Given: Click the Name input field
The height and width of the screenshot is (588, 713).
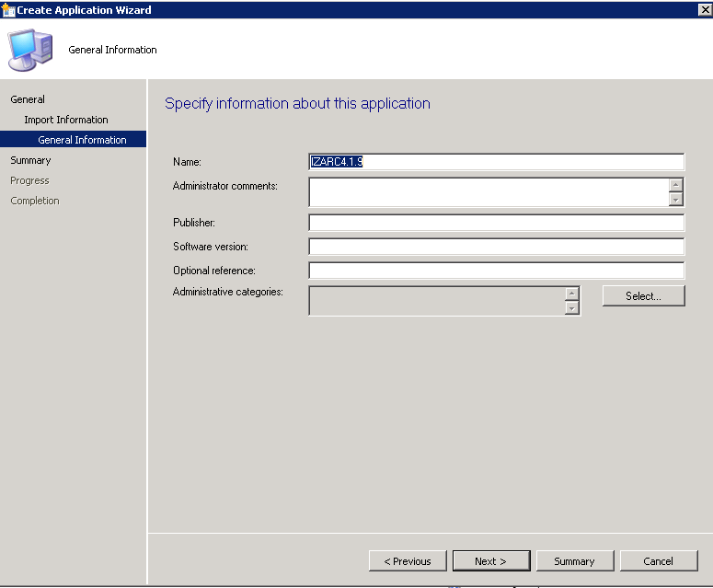Looking at the screenshot, I should (496, 162).
